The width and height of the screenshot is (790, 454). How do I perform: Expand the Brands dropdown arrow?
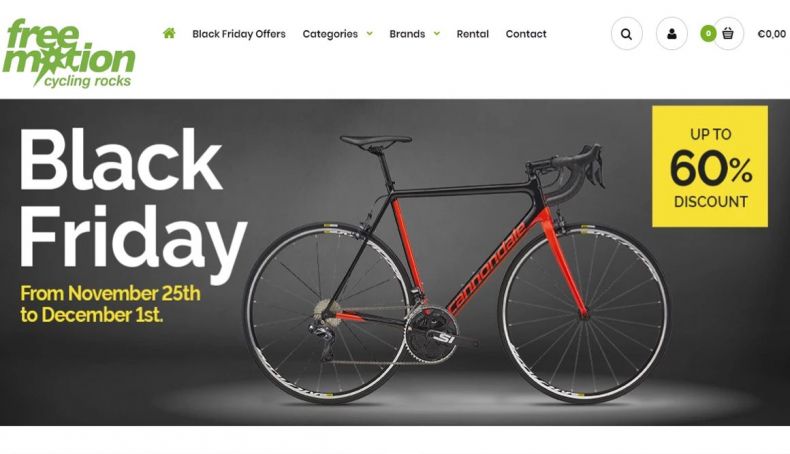point(437,34)
